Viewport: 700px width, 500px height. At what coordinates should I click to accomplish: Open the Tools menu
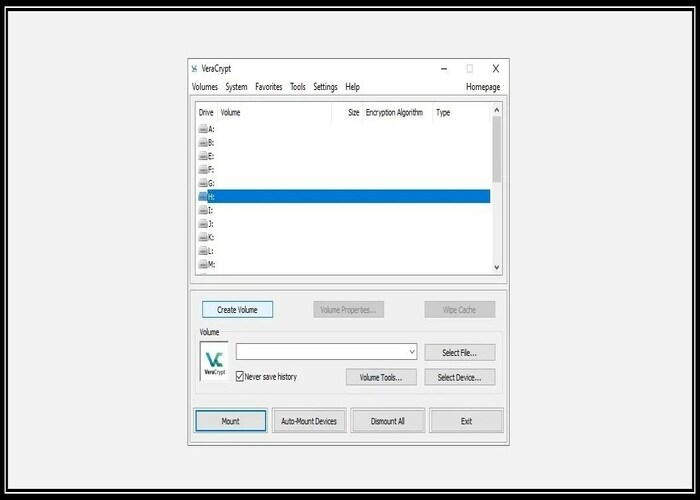(x=298, y=87)
